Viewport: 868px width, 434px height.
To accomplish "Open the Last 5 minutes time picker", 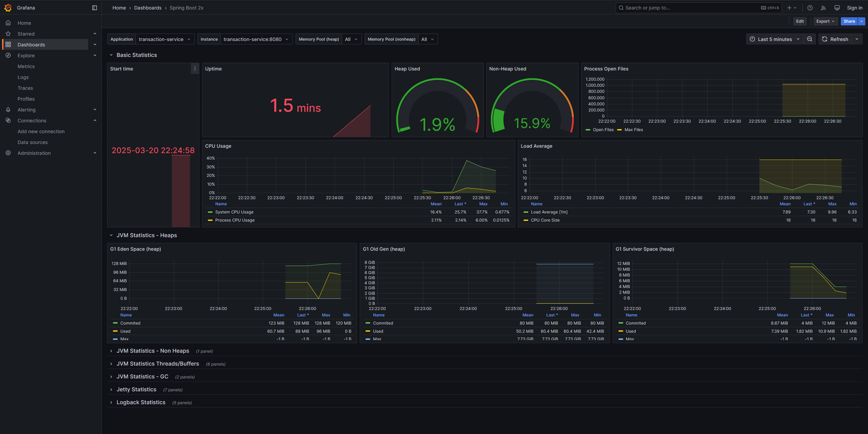I will pos(774,39).
